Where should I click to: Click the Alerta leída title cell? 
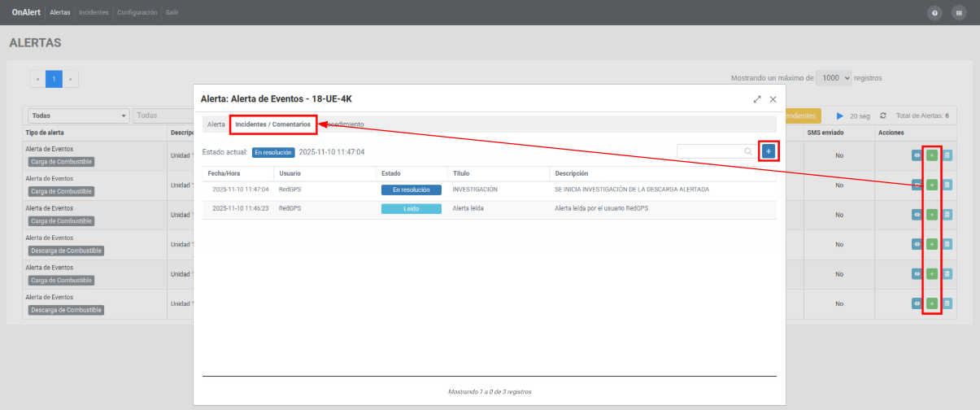469,209
